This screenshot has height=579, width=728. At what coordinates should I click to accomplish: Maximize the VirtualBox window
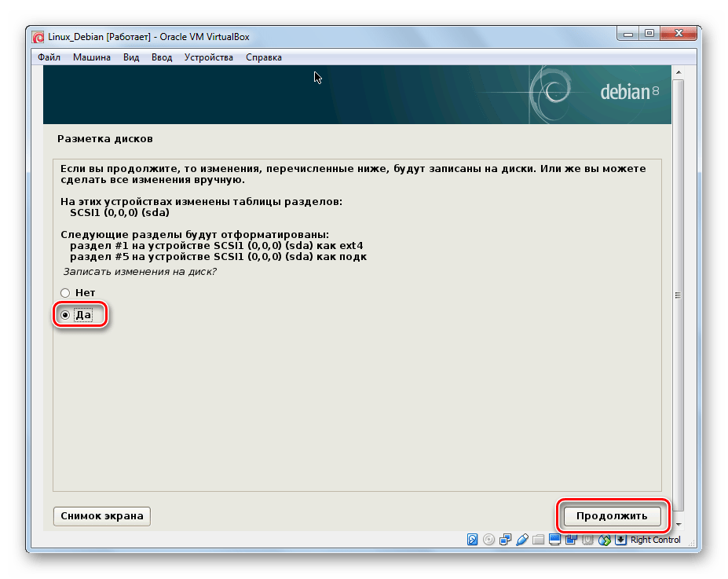point(649,34)
